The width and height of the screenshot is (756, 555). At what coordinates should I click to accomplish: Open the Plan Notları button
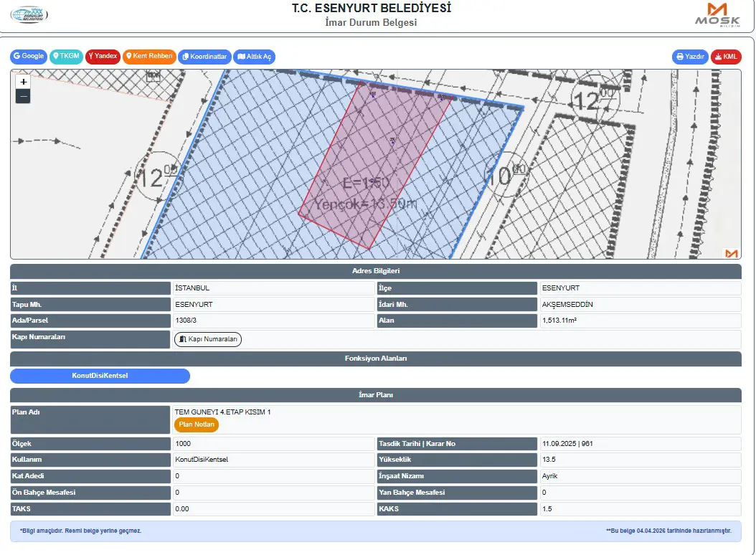pyautogui.click(x=197, y=424)
